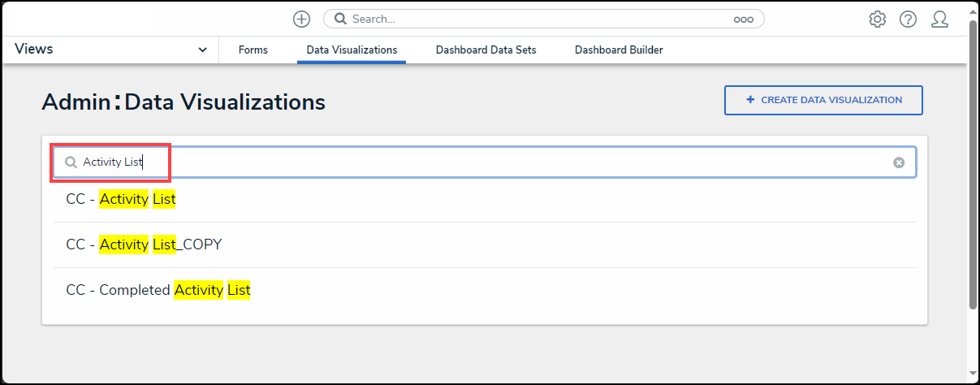
Task: Click the top search magnifier icon
Action: click(x=341, y=19)
